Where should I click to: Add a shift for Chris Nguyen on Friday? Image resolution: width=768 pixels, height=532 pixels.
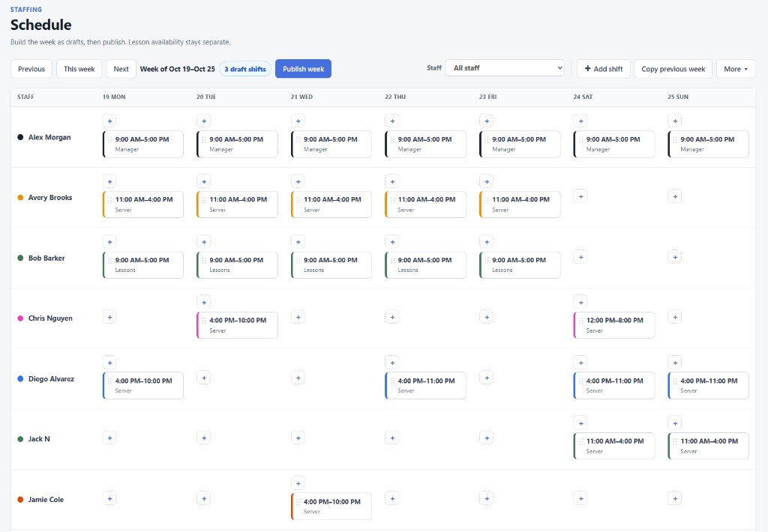click(x=487, y=317)
